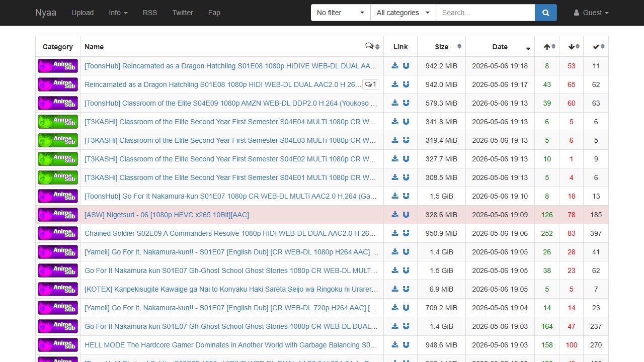Download torrent for Chained Soldier S02E09 HIDI
This screenshot has height=362, width=644.
(395, 233)
